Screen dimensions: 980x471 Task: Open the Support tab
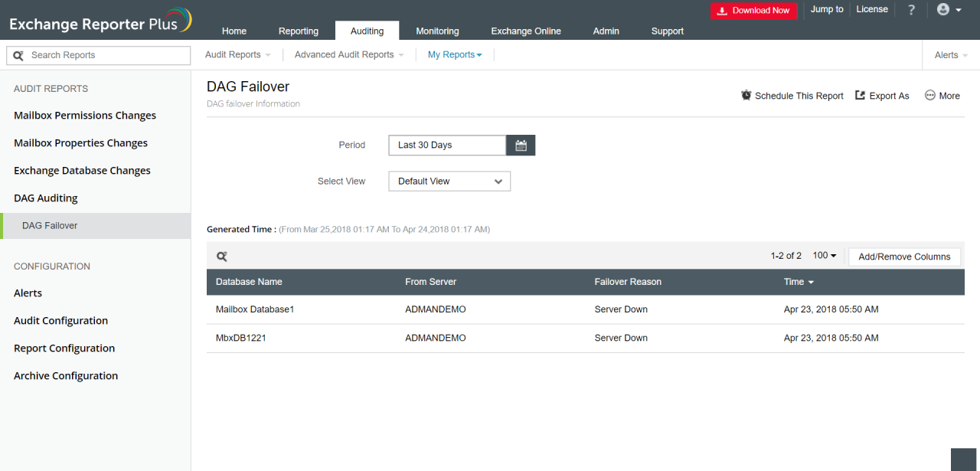click(668, 31)
